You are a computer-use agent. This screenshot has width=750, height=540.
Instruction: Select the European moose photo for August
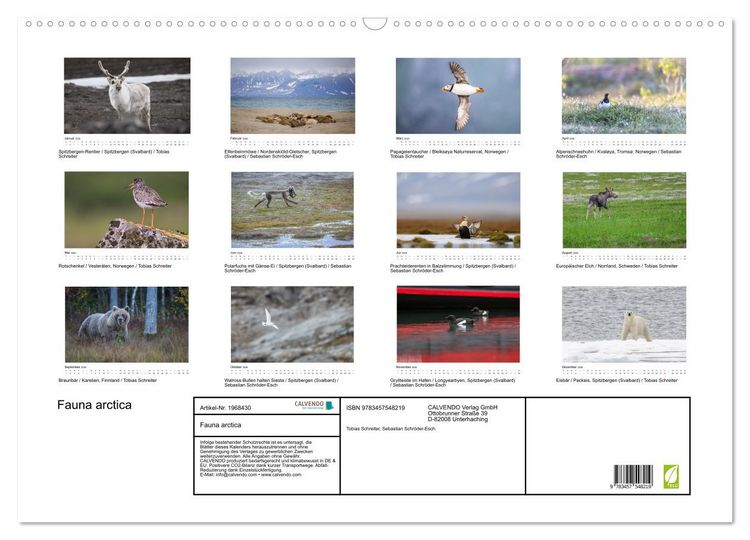coord(624,209)
